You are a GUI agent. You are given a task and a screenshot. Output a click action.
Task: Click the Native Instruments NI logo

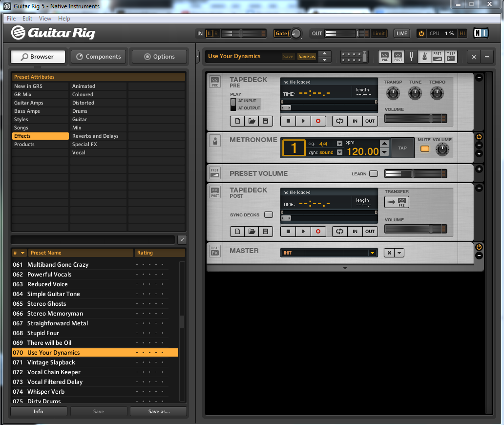(x=481, y=33)
